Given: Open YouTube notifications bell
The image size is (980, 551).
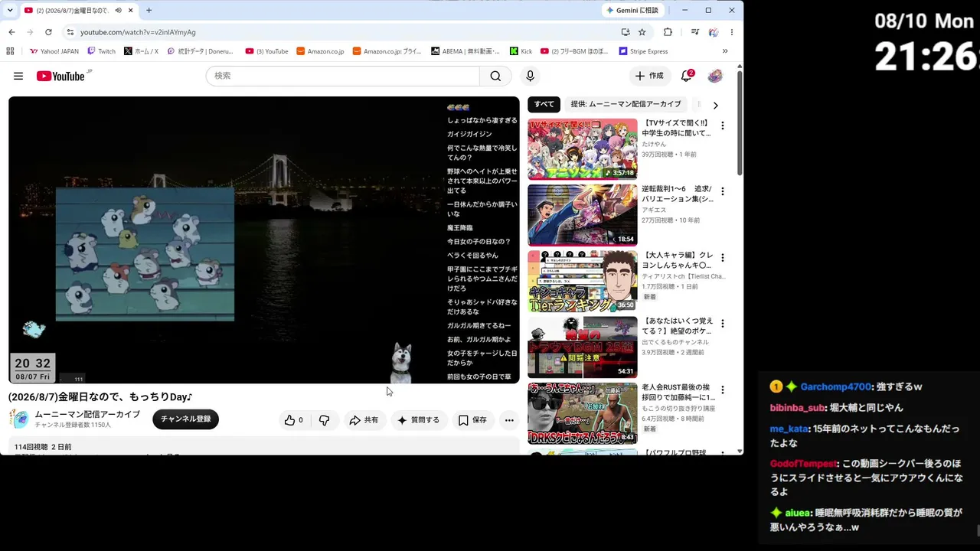Looking at the screenshot, I should (686, 76).
